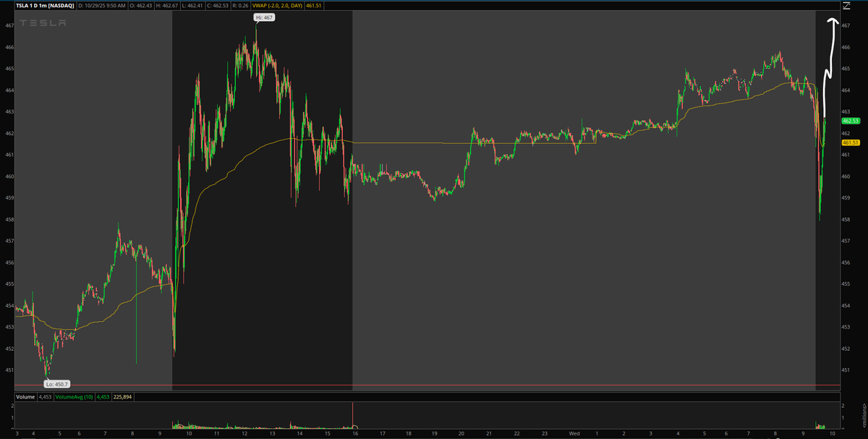Click the yellow 461.51 VWAP price tag

(x=851, y=142)
